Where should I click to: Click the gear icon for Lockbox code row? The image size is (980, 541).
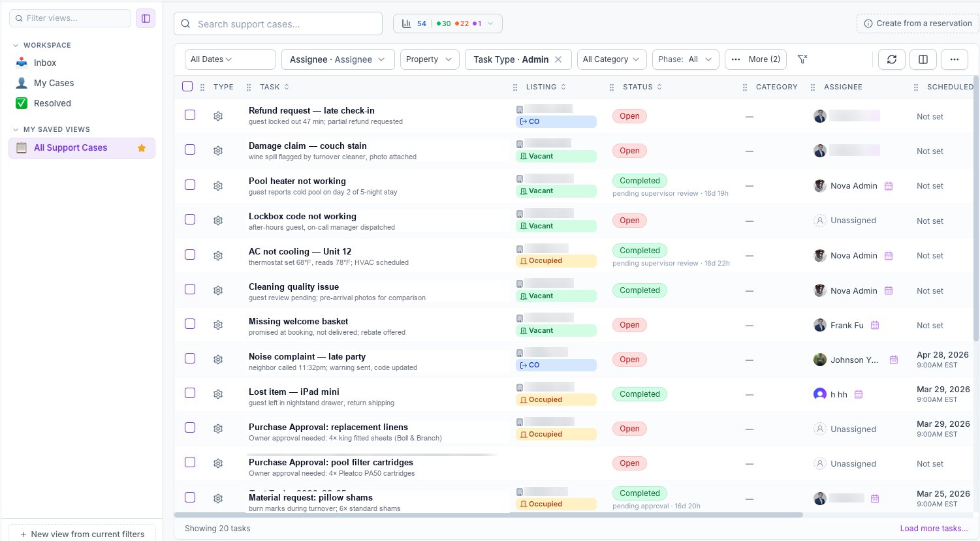pyautogui.click(x=218, y=221)
